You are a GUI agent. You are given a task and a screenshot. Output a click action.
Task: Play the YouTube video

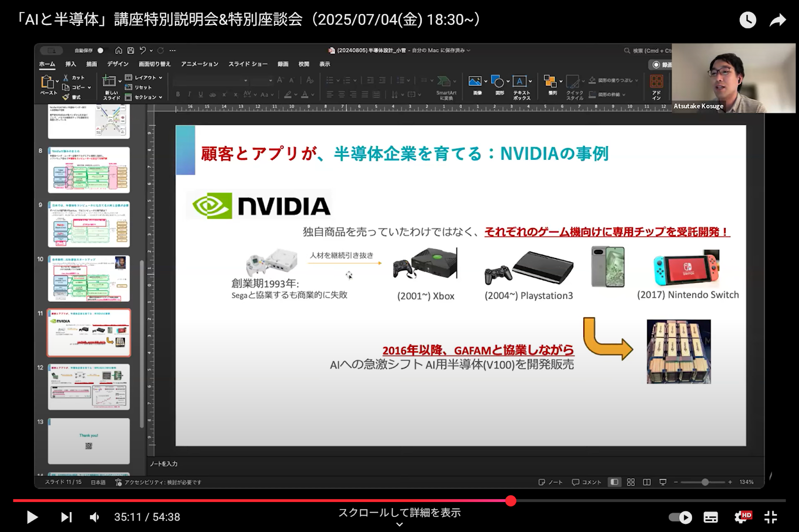(32, 517)
